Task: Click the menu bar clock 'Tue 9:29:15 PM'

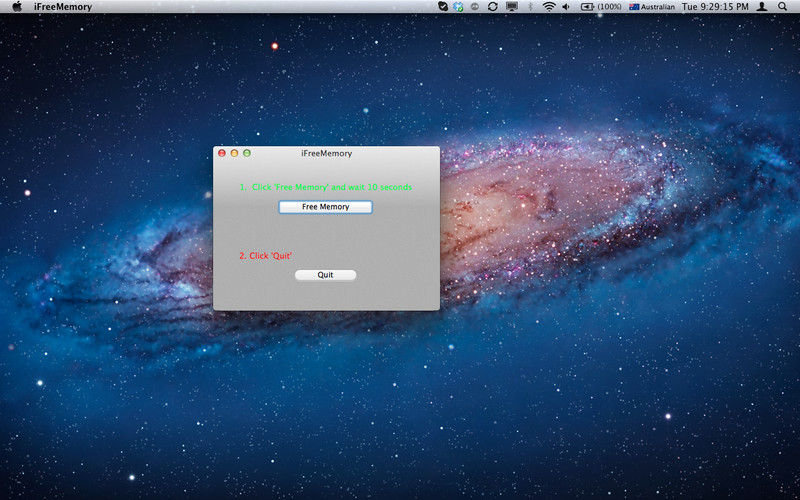Action: click(x=715, y=7)
